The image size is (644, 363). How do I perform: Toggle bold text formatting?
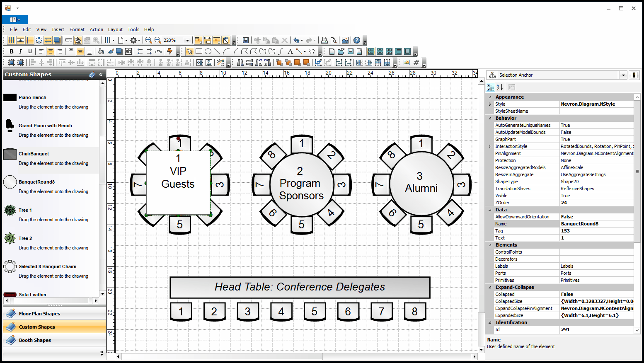point(12,51)
